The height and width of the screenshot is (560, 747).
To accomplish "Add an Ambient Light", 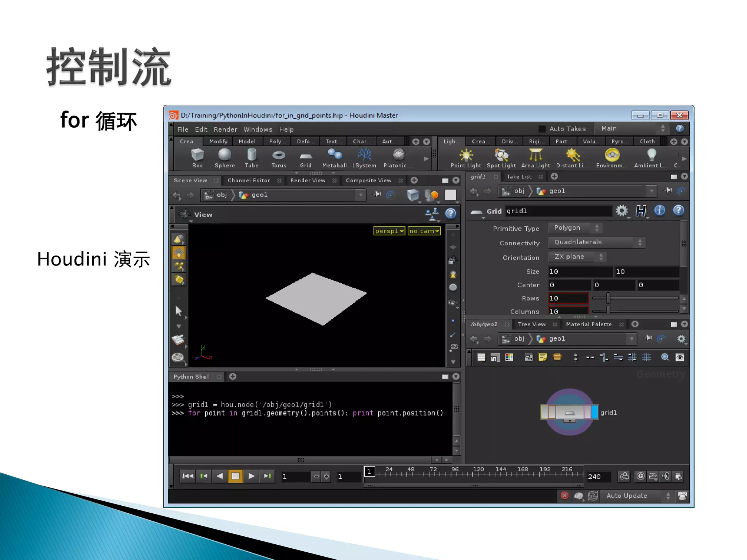I will (651, 158).
